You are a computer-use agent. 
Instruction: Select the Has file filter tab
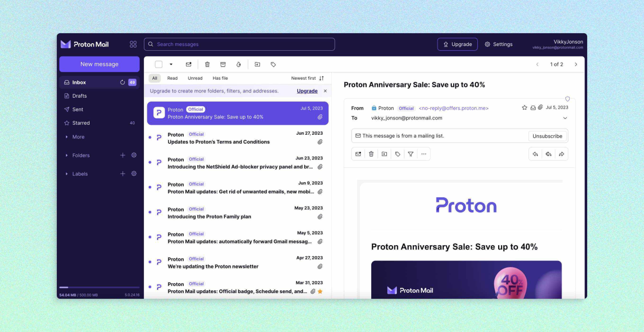coord(220,78)
